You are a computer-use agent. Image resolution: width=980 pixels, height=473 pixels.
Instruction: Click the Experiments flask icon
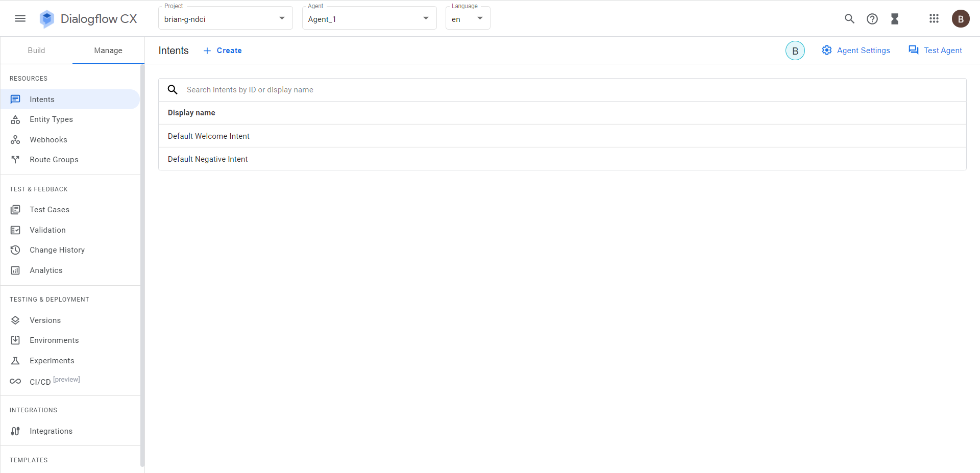tap(15, 361)
